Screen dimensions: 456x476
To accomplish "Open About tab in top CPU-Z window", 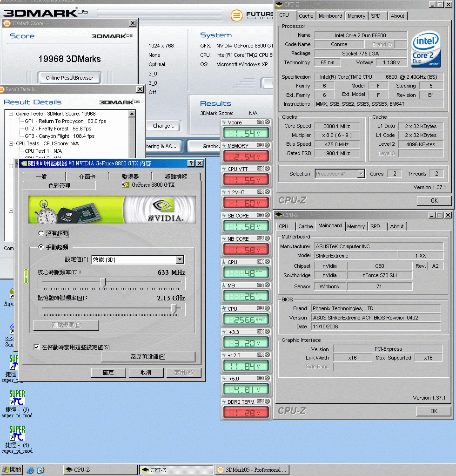I will (x=397, y=16).
